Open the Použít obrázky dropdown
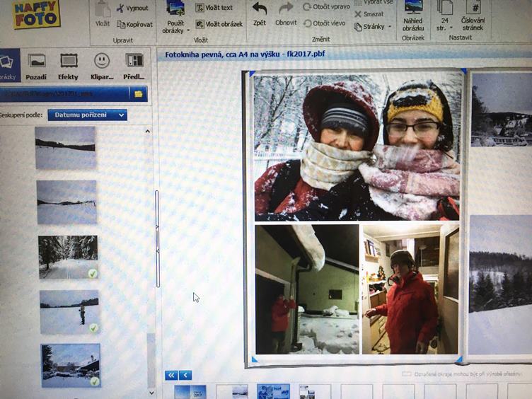This screenshot has width=532, height=399. (175, 18)
